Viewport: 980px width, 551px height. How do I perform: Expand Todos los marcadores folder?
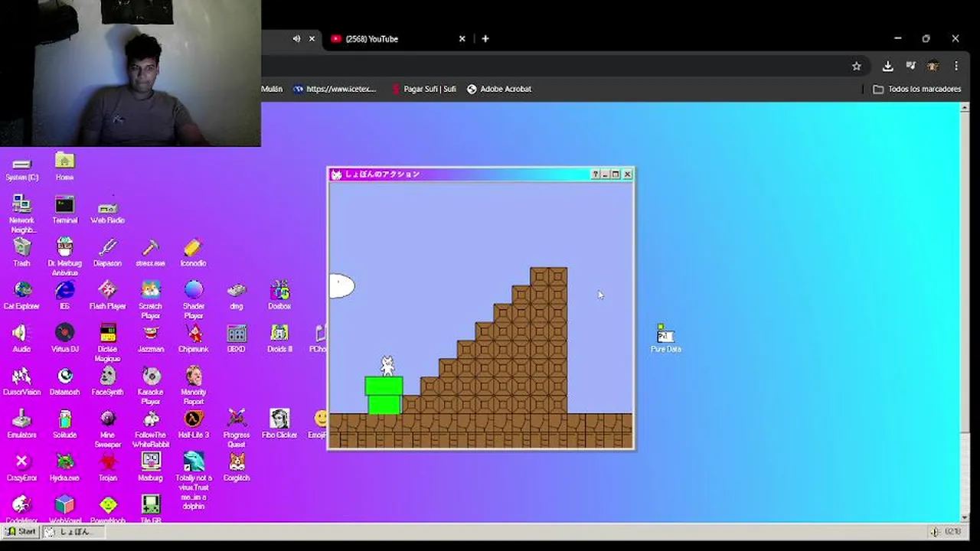point(917,89)
